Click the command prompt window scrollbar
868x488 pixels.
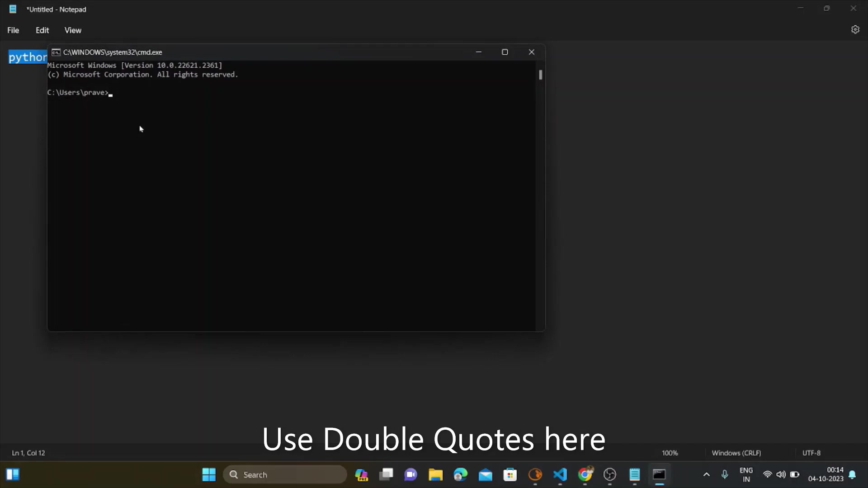(x=540, y=75)
